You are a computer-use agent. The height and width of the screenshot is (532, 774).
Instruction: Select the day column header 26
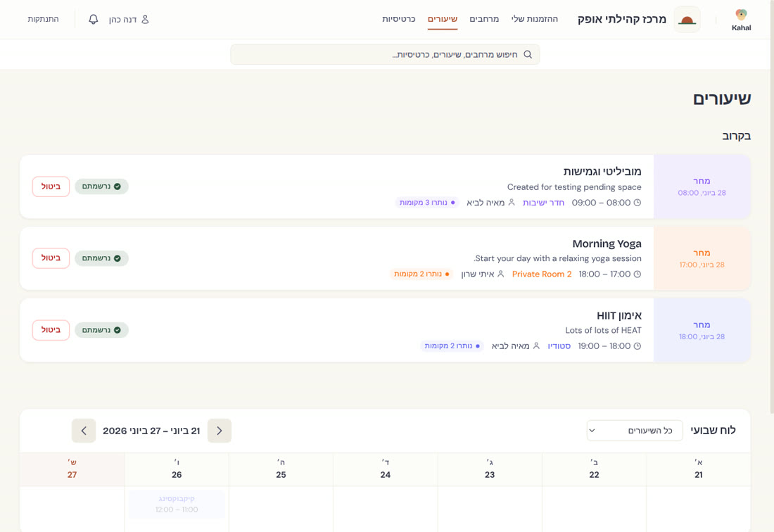pos(177,469)
